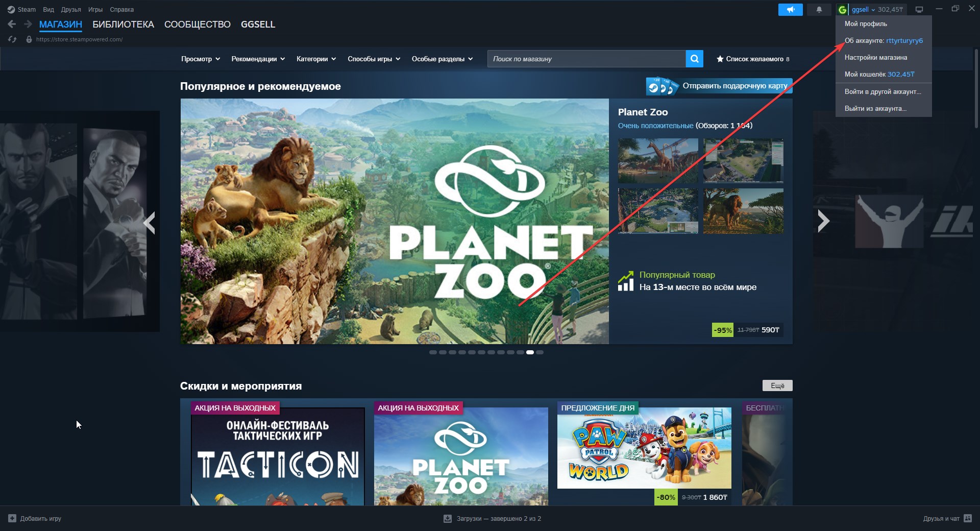Expand the Особые разделы dropdown
The width and height of the screenshot is (980, 531).
tap(443, 59)
